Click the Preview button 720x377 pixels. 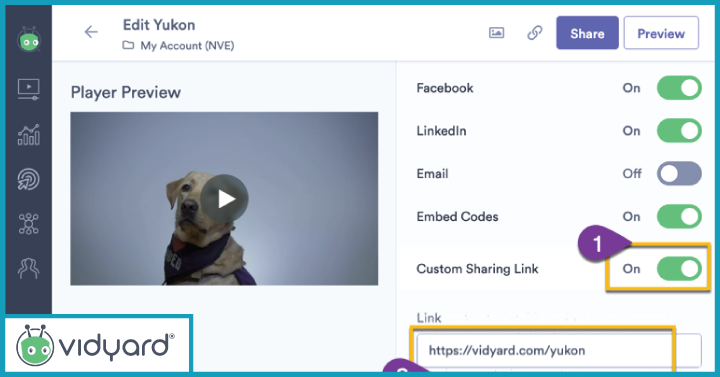tap(661, 33)
